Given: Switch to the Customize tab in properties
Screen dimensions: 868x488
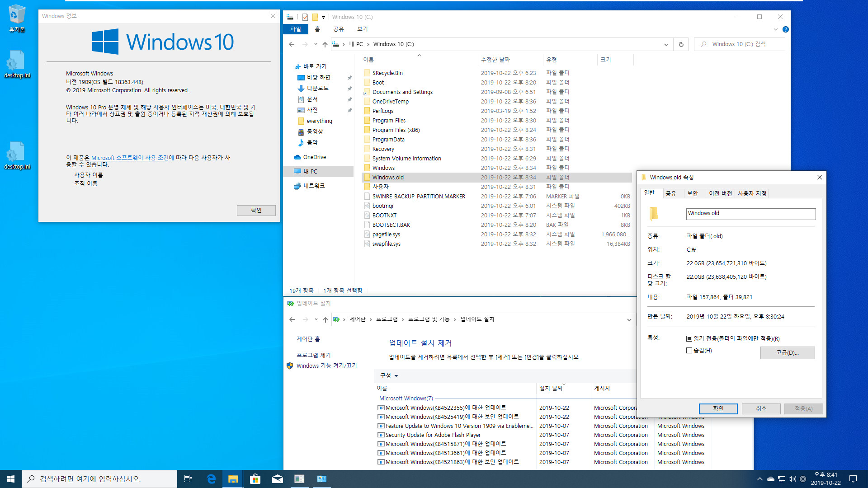Looking at the screenshot, I should click(752, 193).
